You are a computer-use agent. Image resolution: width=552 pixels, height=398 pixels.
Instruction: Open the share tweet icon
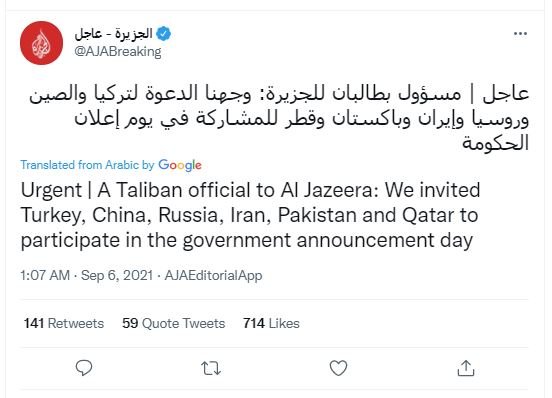pos(466,368)
